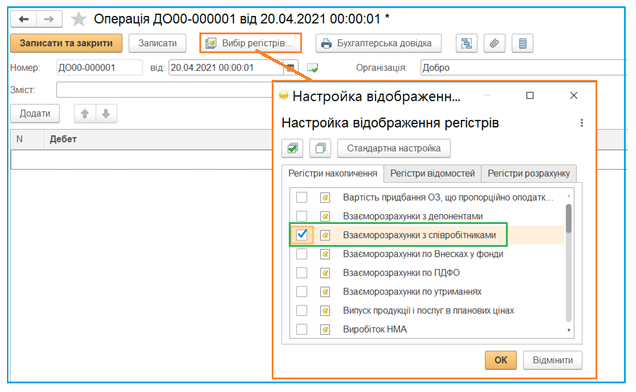
Task: Click register list scrollbar thumb
Action: coord(569,218)
